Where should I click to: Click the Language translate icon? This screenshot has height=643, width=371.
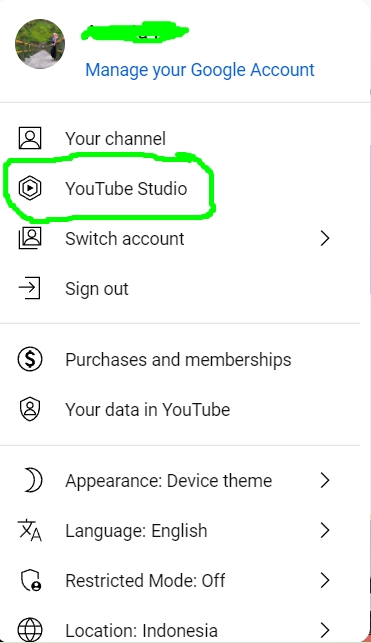coord(30,530)
